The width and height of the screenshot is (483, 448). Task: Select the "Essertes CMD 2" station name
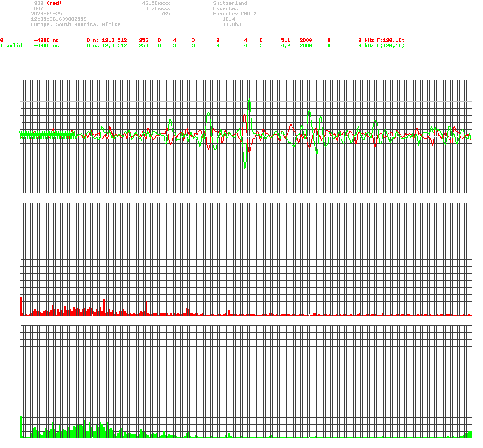coord(235,14)
